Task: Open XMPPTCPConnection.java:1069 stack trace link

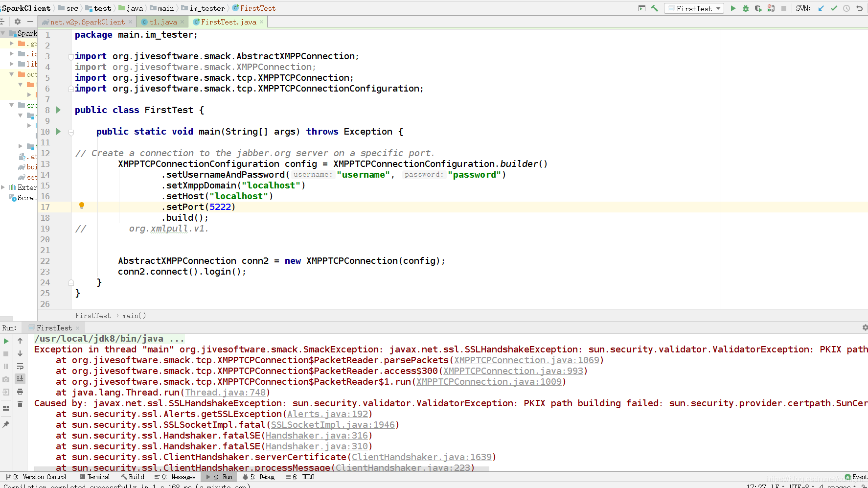Action: (x=526, y=360)
